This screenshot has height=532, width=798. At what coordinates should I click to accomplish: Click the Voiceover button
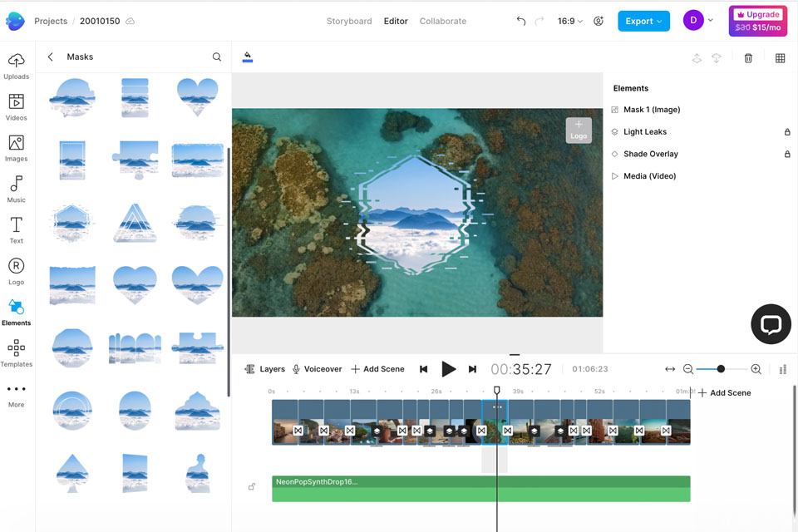(317, 369)
